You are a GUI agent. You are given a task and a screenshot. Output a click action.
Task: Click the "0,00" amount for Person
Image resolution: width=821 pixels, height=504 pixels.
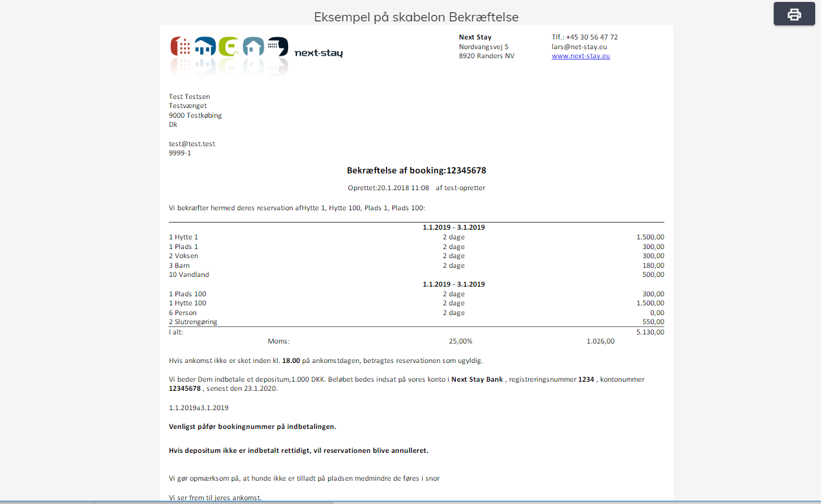(657, 312)
